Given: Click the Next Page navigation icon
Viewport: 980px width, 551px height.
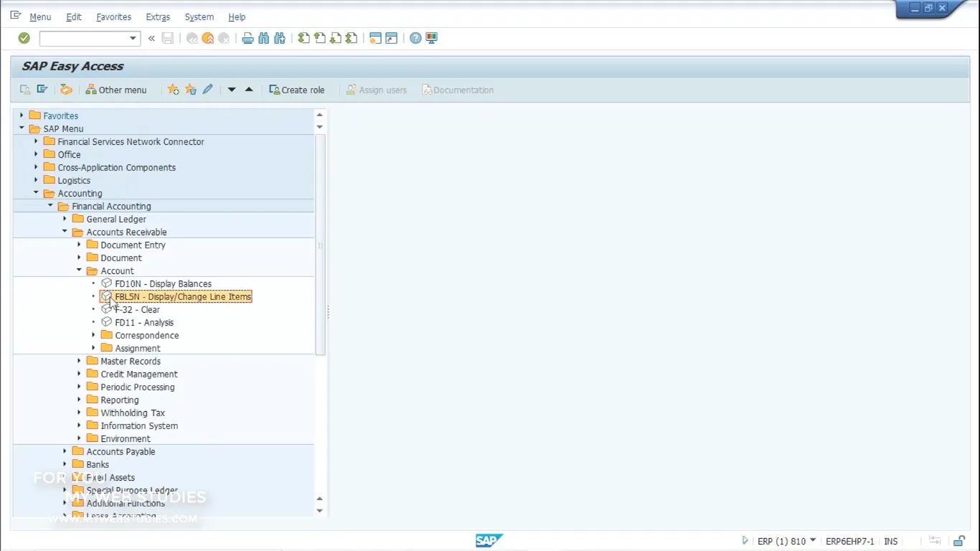Looking at the screenshot, I should pos(335,38).
